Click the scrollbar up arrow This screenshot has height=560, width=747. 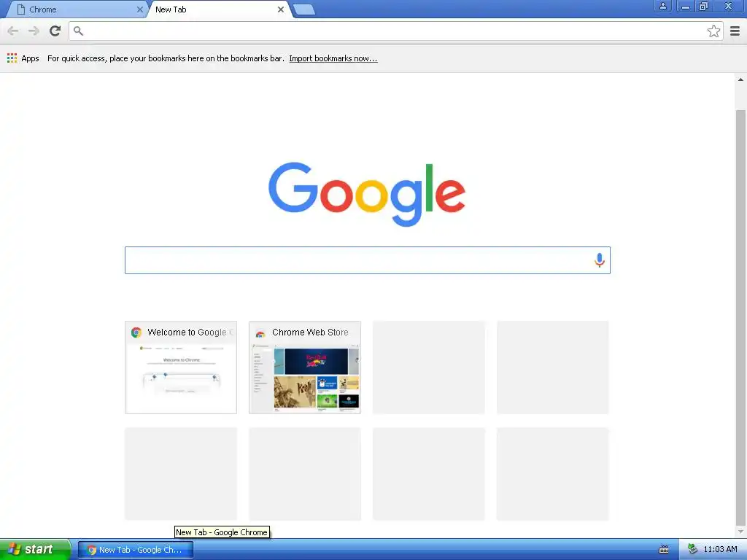[x=740, y=80]
